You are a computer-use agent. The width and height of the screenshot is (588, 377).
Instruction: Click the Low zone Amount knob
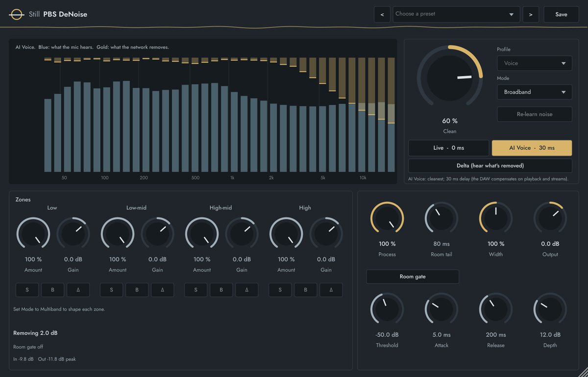click(x=33, y=234)
